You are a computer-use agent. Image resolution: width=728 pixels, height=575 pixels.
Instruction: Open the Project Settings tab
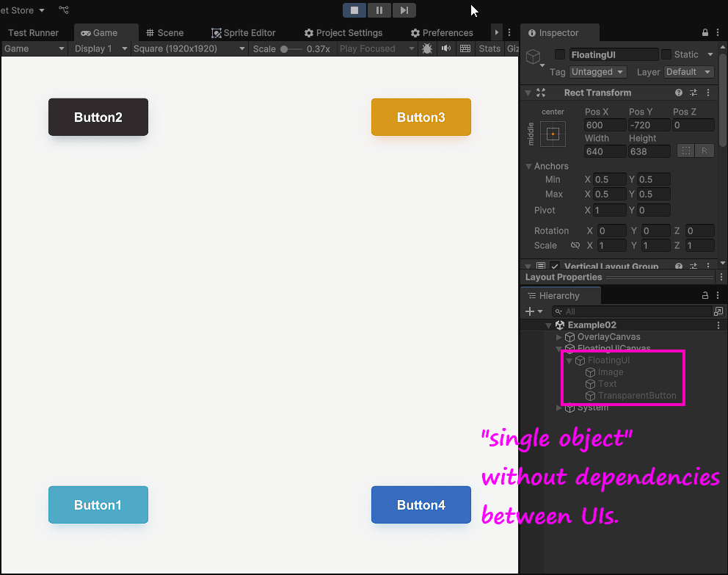click(x=343, y=33)
